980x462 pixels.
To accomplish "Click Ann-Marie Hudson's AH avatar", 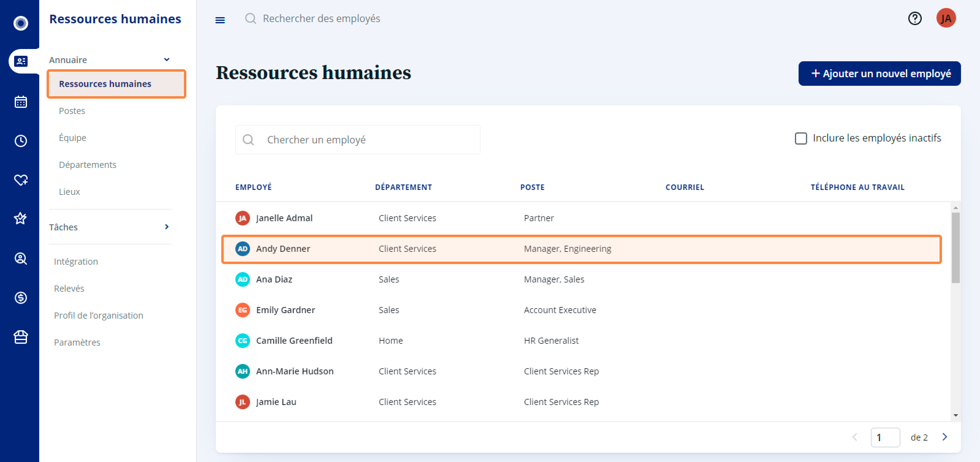I will 242,371.
